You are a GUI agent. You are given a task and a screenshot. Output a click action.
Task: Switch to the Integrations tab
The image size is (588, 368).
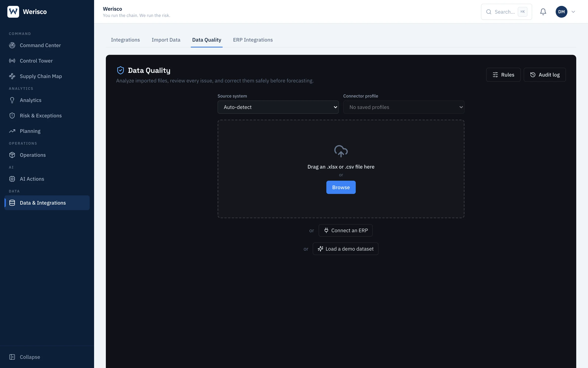coord(125,40)
